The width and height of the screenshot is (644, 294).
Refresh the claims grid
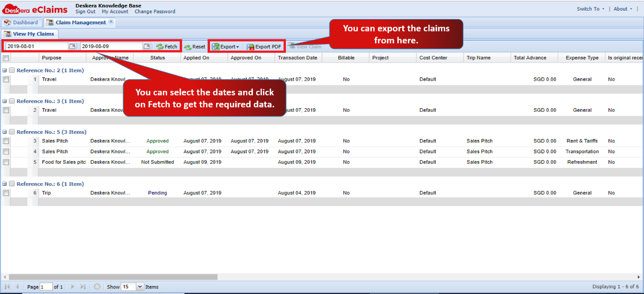pos(97,287)
